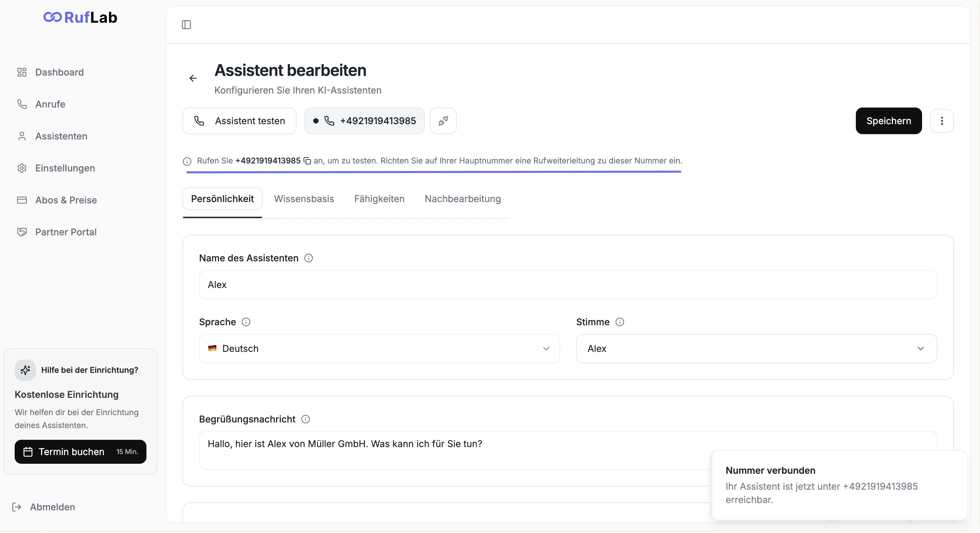Click the 'Assistent bearbeiten' heading

[x=291, y=70]
